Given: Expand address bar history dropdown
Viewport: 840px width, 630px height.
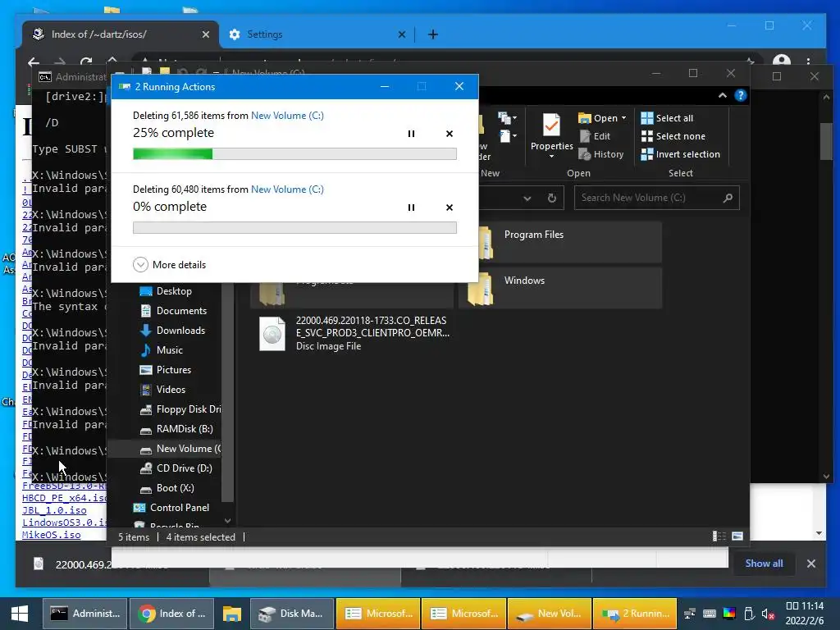Looking at the screenshot, I should (x=527, y=198).
